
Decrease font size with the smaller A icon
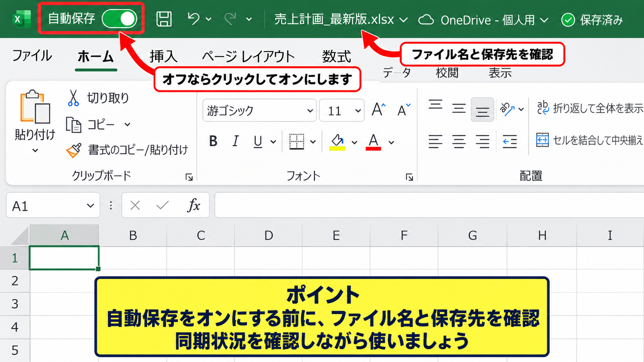click(x=404, y=110)
